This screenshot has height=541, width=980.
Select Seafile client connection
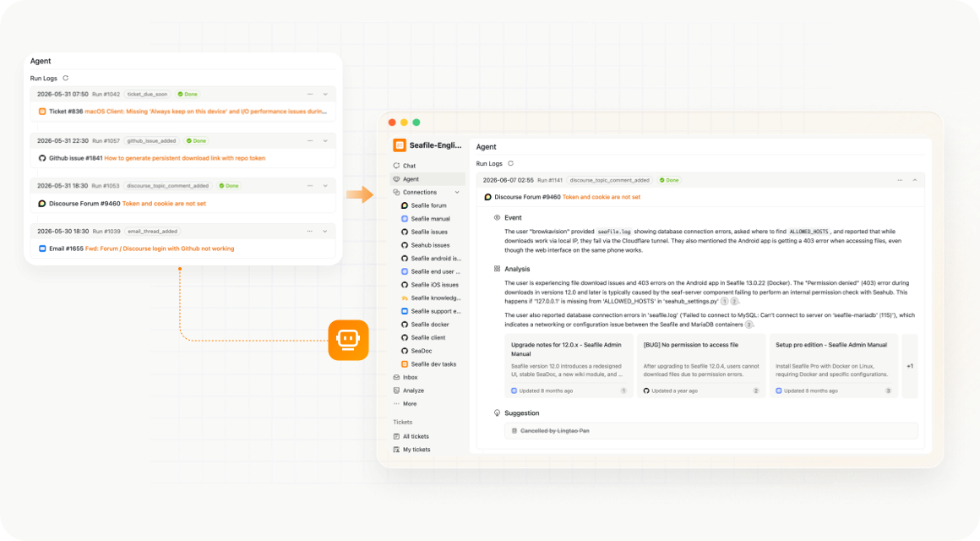click(428, 338)
